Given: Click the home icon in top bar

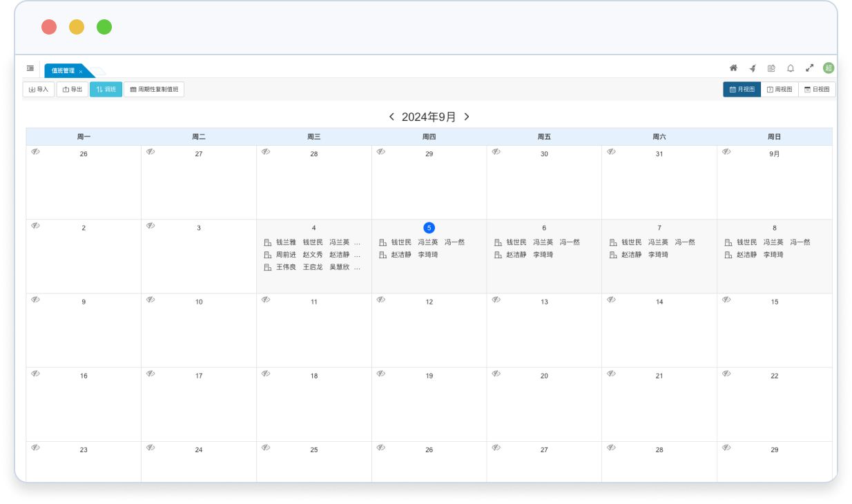Looking at the screenshot, I should click(x=733, y=68).
